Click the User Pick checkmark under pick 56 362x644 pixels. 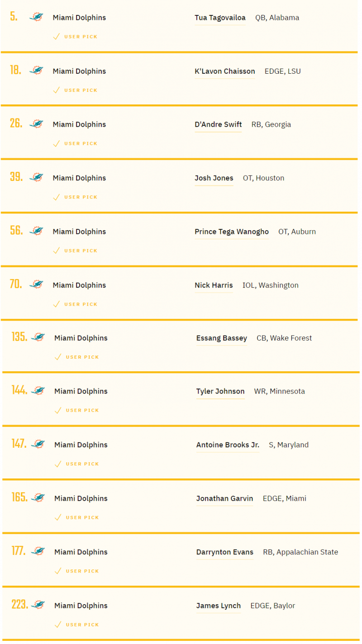pyautogui.click(x=57, y=251)
